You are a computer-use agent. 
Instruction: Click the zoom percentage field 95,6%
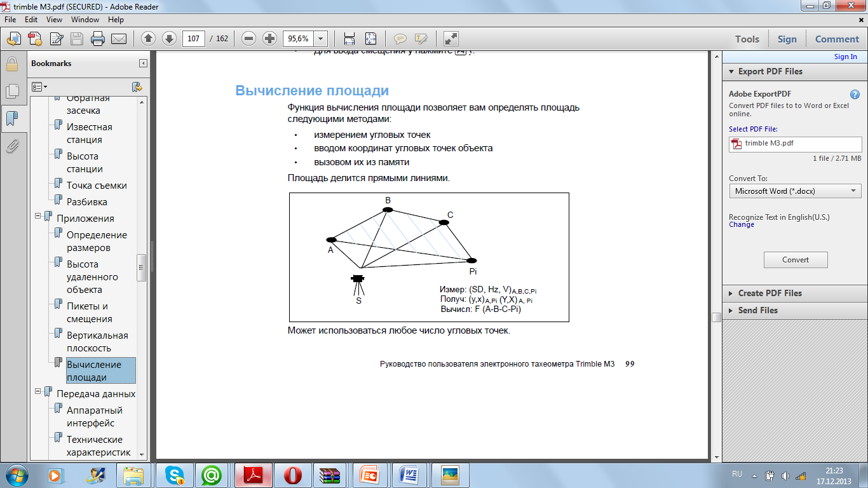tap(298, 39)
